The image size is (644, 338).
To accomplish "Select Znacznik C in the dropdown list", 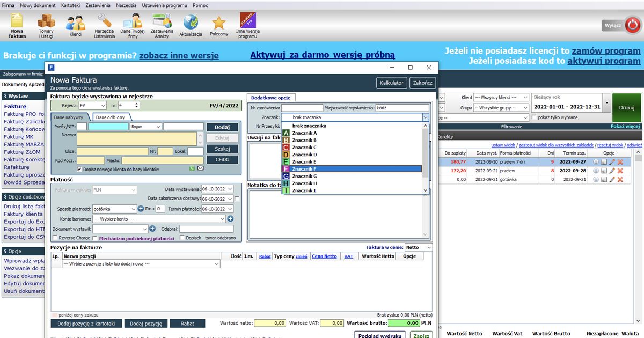I will (352, 147).
